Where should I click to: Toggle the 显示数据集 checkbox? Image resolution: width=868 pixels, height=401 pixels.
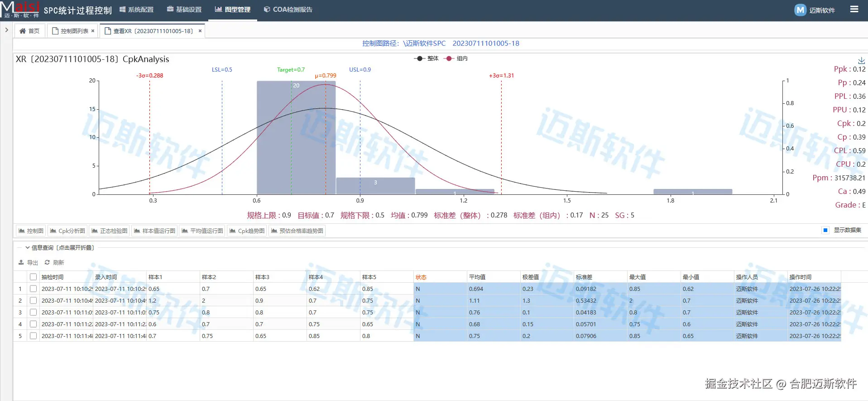[x=825, y=230]
